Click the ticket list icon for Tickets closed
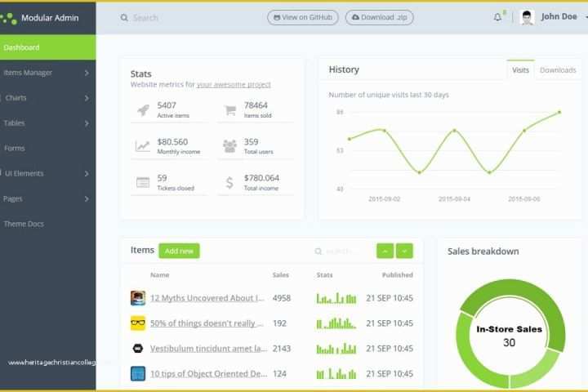588x392 pixels. point(143,182)
